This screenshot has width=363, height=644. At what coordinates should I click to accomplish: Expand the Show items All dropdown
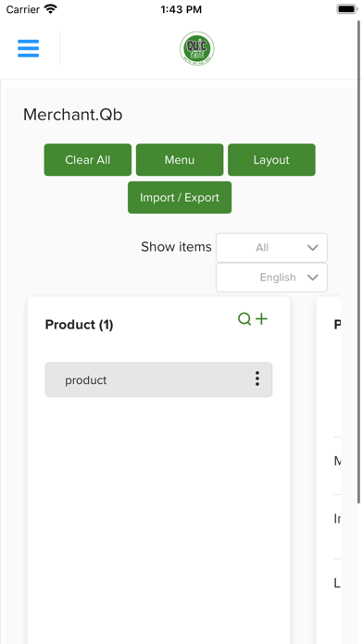tap(271, 248)
